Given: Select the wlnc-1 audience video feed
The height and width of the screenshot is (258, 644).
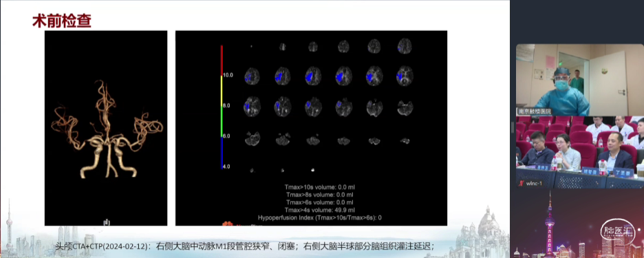Looking at the screenshot, I should click(x=579, y=152).
